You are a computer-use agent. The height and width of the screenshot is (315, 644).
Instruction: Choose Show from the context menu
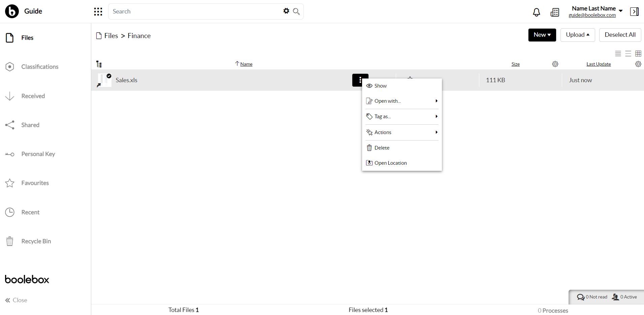(402, 86)
